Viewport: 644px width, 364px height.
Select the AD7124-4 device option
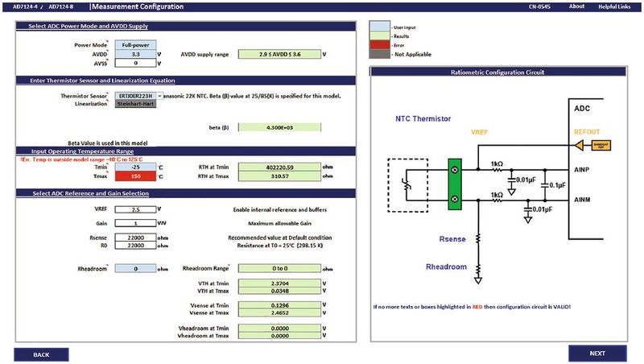pyautogui.click(x=24, y=6)
